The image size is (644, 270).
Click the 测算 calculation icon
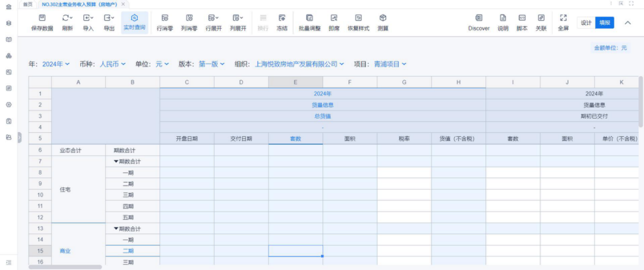coord(383,19)
